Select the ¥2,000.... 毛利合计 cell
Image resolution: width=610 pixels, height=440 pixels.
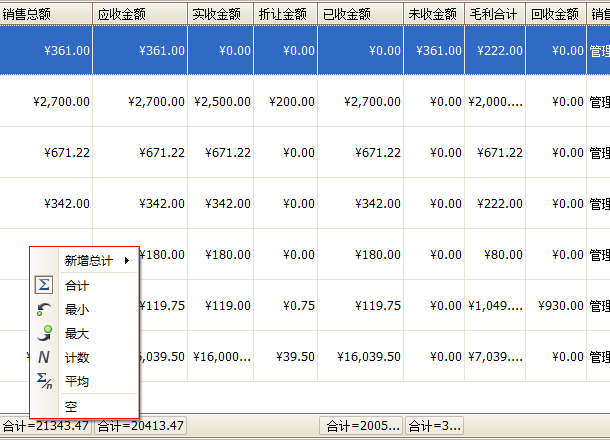click(495, 102)
